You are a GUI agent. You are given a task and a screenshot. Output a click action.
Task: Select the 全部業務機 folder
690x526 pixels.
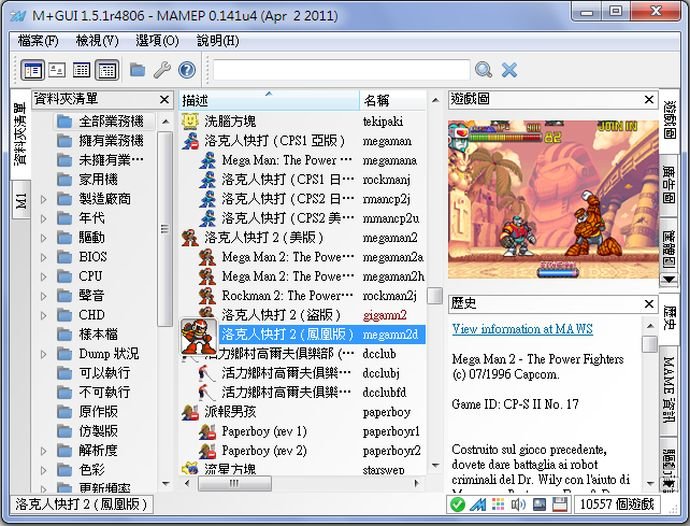pyautogui.click(x=104, y=121)
